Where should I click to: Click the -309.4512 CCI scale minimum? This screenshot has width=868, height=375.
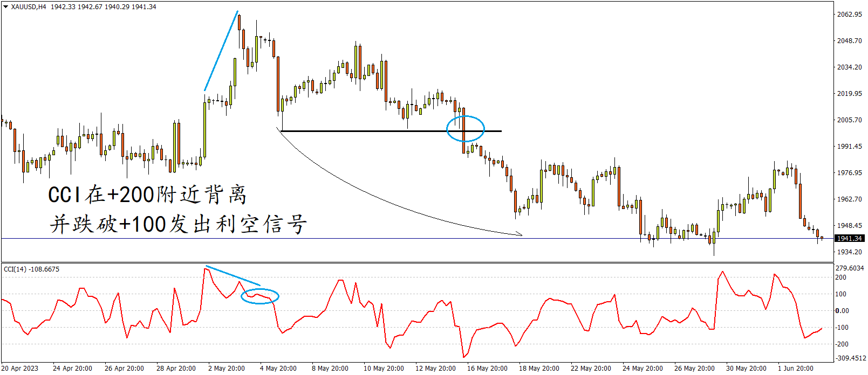[x=851, y=358]
